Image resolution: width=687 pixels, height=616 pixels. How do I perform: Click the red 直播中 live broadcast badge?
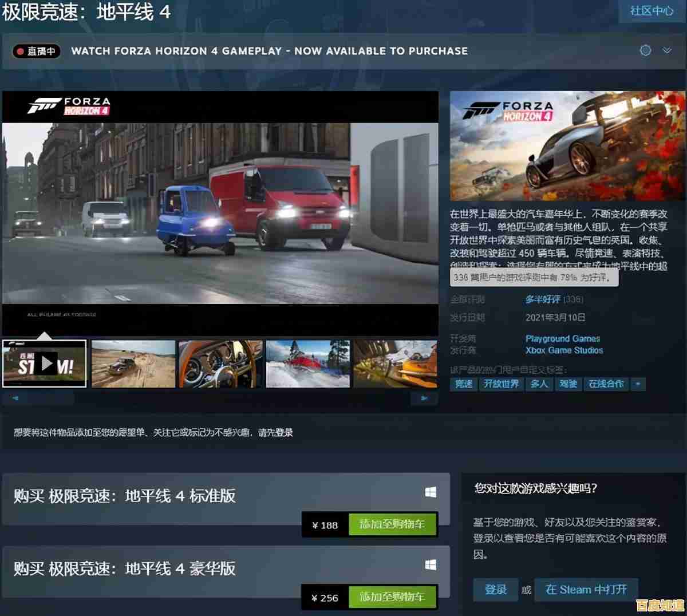tap(35, 51)
